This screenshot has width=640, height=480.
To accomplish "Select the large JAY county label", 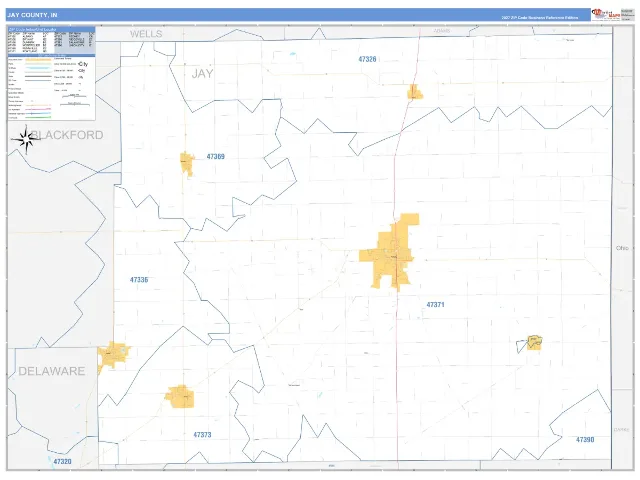I will coord(202,73).
